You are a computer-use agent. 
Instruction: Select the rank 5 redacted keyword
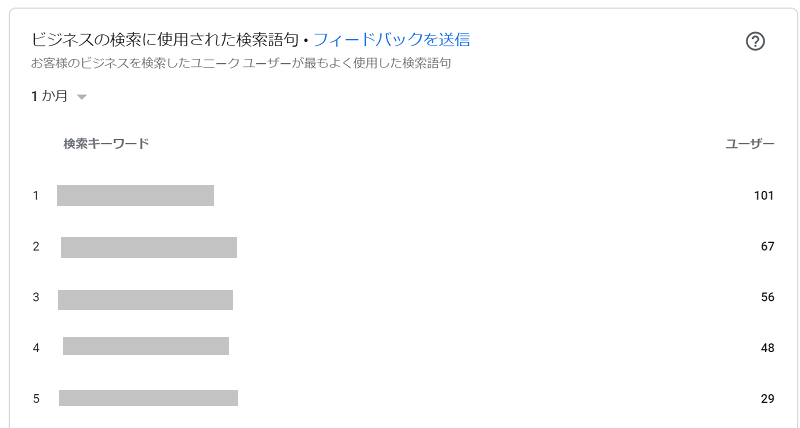(148, 398)
